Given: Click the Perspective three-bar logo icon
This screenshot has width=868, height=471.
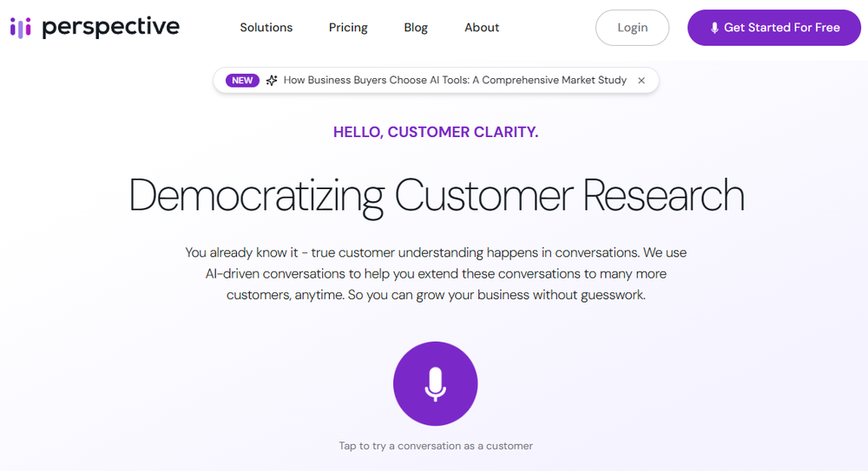Looking at the screenshot, I should coord(21,28).
